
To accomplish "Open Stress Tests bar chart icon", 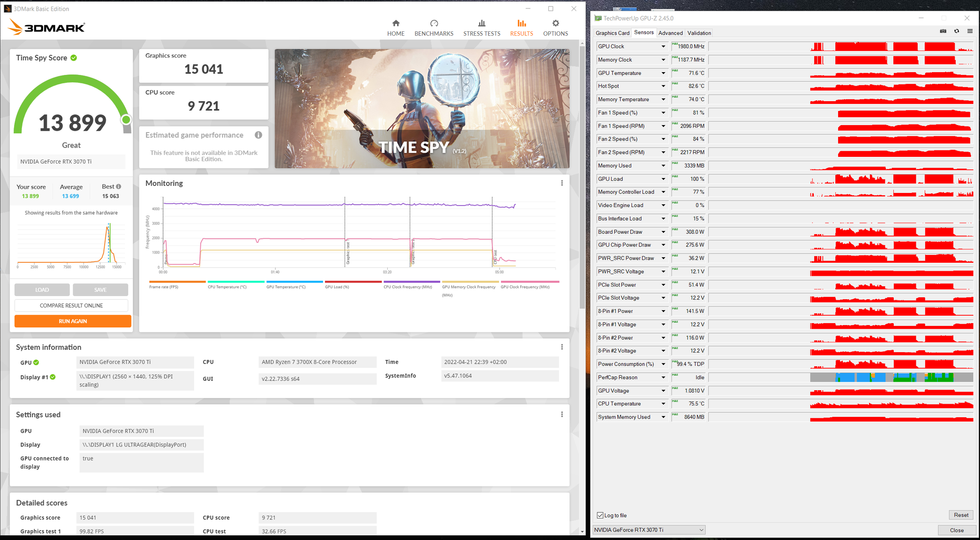I will (x=481, y=23).
